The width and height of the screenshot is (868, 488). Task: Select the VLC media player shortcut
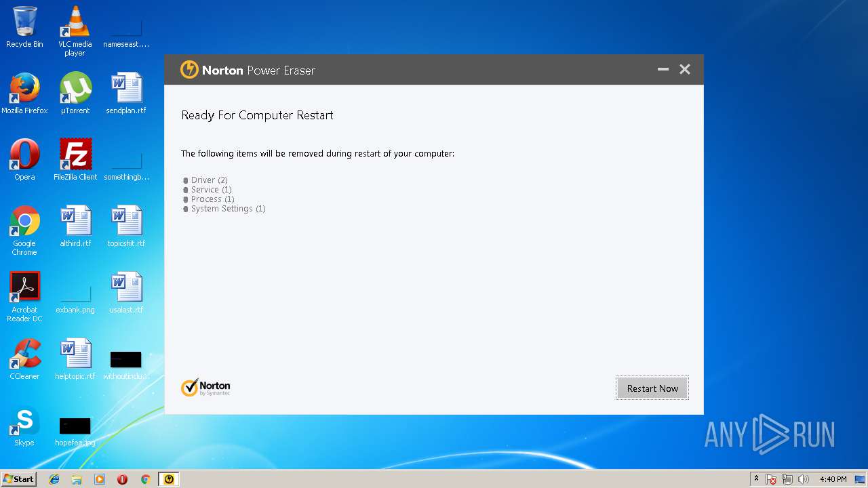click(75, 31)
